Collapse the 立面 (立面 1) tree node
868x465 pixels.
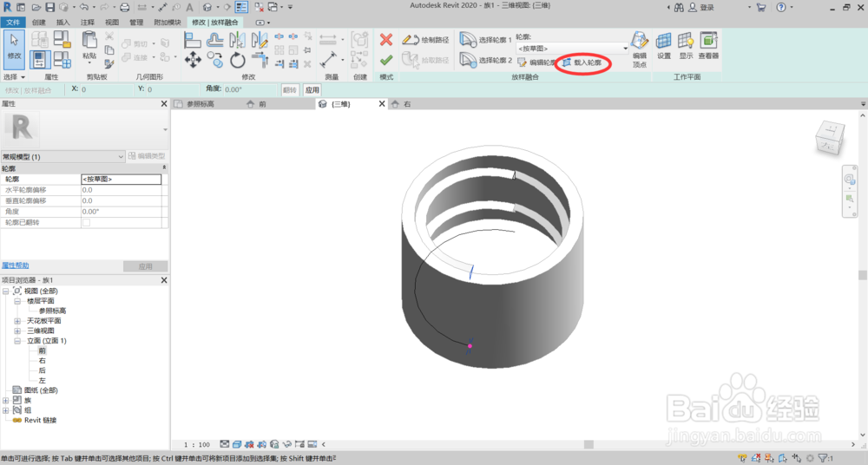click(x=17, y=341)
